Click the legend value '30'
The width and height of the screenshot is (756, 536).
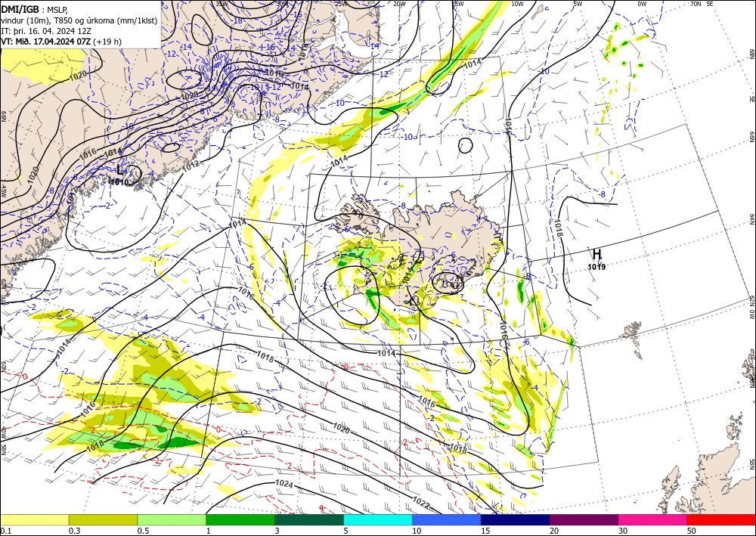point(623,531)
